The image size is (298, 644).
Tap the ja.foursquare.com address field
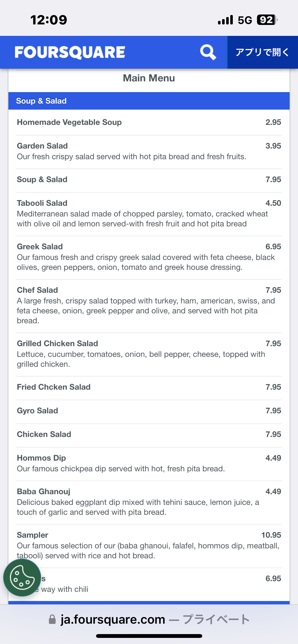point(149,619)
